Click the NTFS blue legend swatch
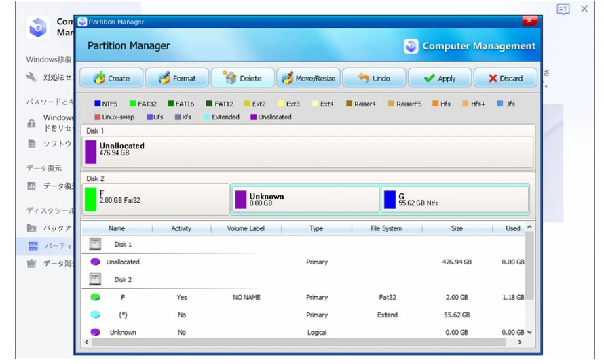The image size is (604, 364). point(98,104)
